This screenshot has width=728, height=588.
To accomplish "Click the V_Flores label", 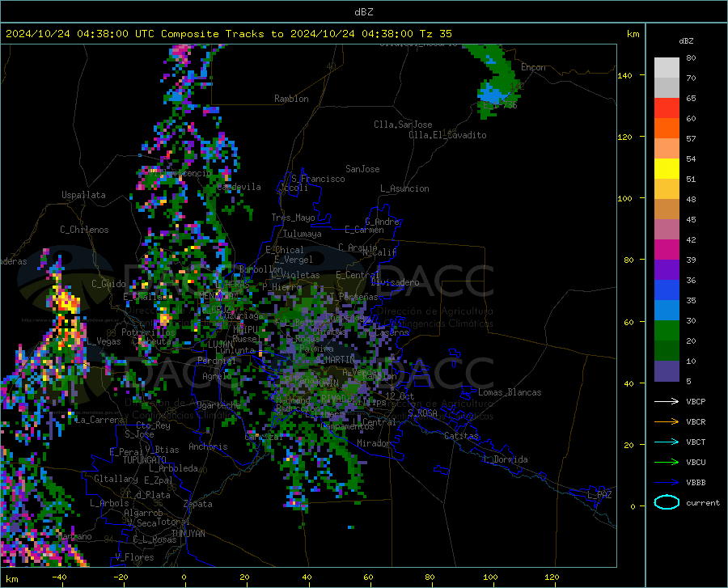I will 134,557.
